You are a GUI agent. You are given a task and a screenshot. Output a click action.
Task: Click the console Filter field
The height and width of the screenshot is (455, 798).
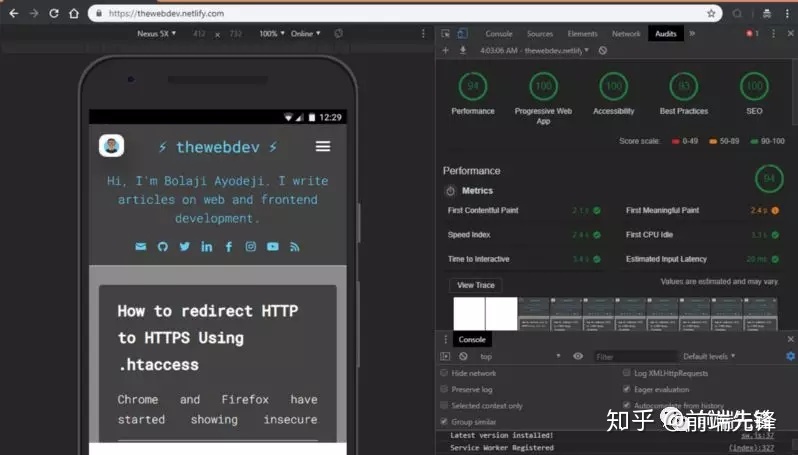click(x=635, y=356)
